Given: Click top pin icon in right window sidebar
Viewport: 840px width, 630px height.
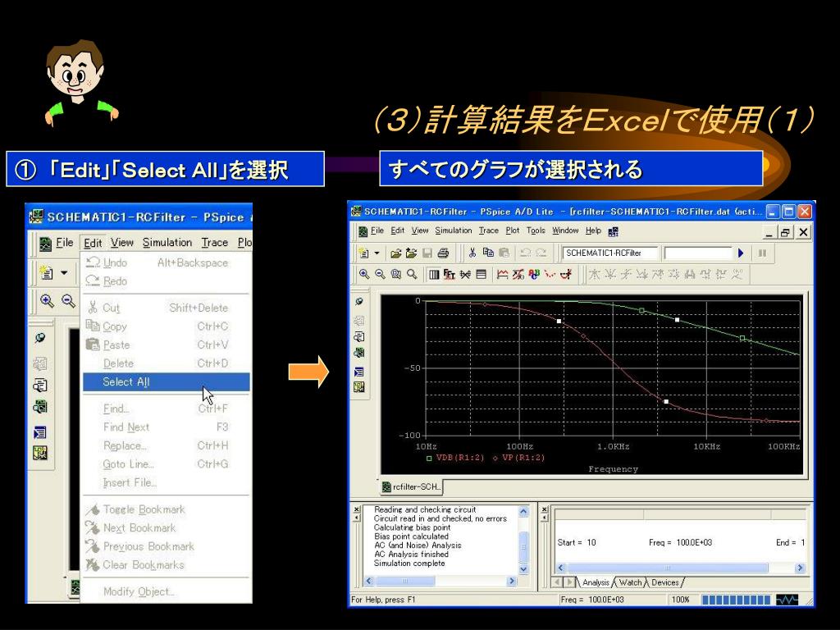Looking at the screenshot, I should point(359,302).
